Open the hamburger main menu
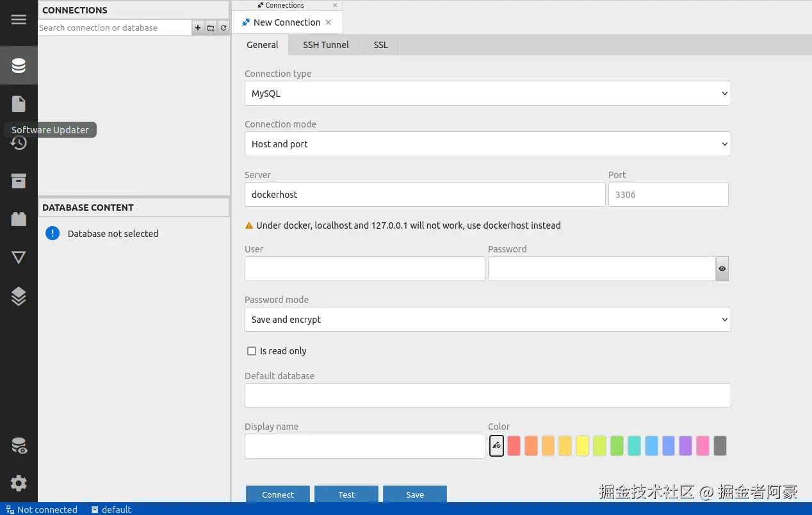This screenshot has height=515, width=812. 19,19
